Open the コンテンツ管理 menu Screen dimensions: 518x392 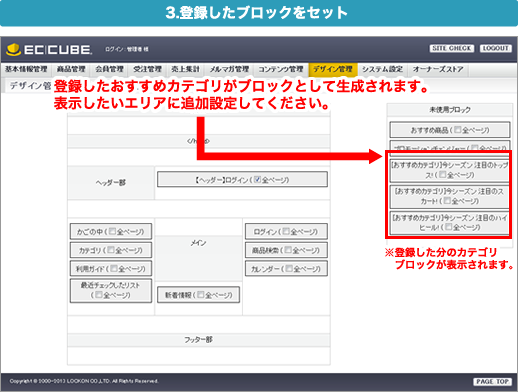(x=281, y=69)
